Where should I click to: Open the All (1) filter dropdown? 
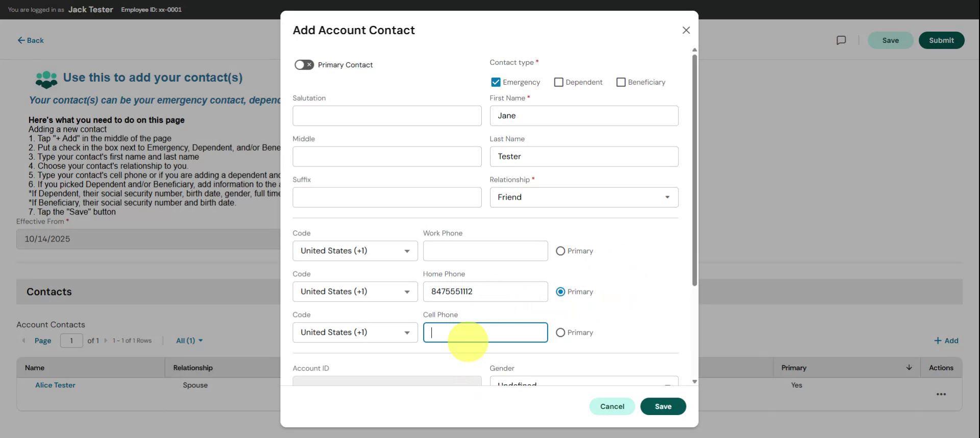[189, 340]
